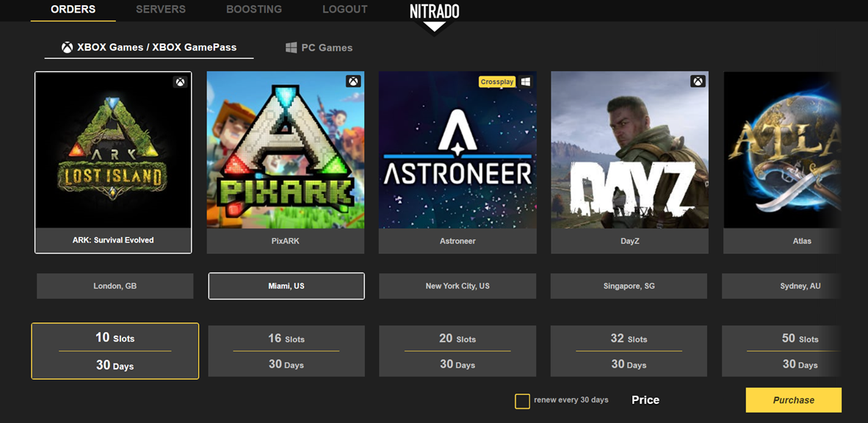Viewport: 868px width, 423px height.
Task: Click the Crossplay badge on Astroneer
Action: [x=497, y=82]
